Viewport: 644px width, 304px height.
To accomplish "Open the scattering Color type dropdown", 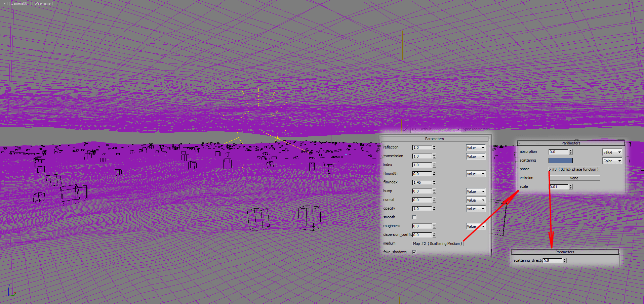I will (x=612, y=161).
